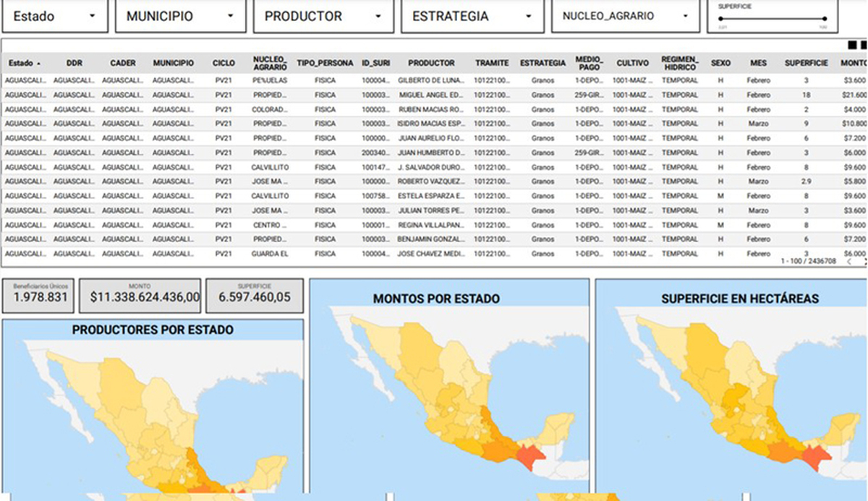Sort table by MUNICIPIO column header

tap(173, 64)
